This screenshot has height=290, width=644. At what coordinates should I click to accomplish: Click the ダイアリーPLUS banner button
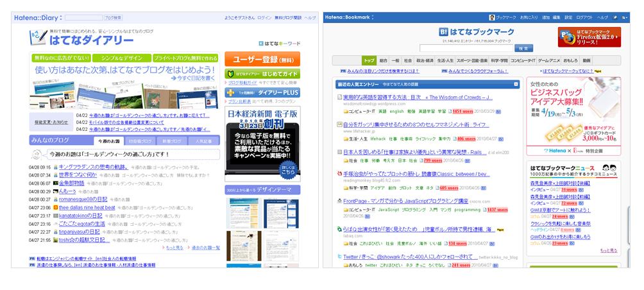coord(262,92)
